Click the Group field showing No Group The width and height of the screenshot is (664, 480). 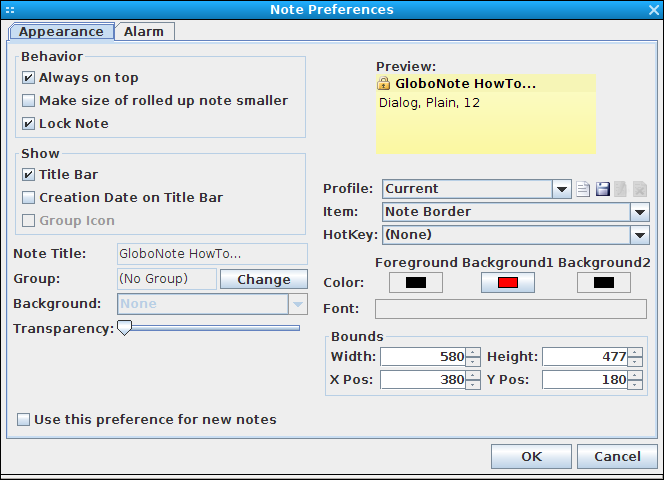coord(167,279)
